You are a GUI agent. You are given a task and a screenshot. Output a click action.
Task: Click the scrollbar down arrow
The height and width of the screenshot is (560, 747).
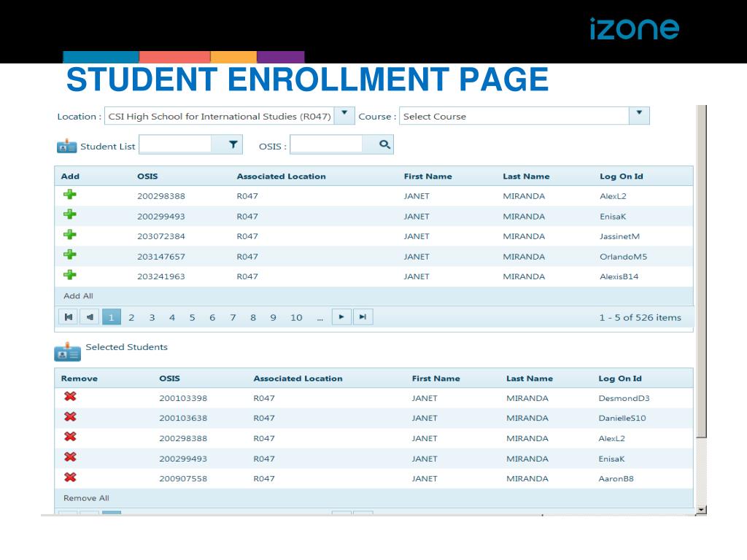(x=701, y=510)
